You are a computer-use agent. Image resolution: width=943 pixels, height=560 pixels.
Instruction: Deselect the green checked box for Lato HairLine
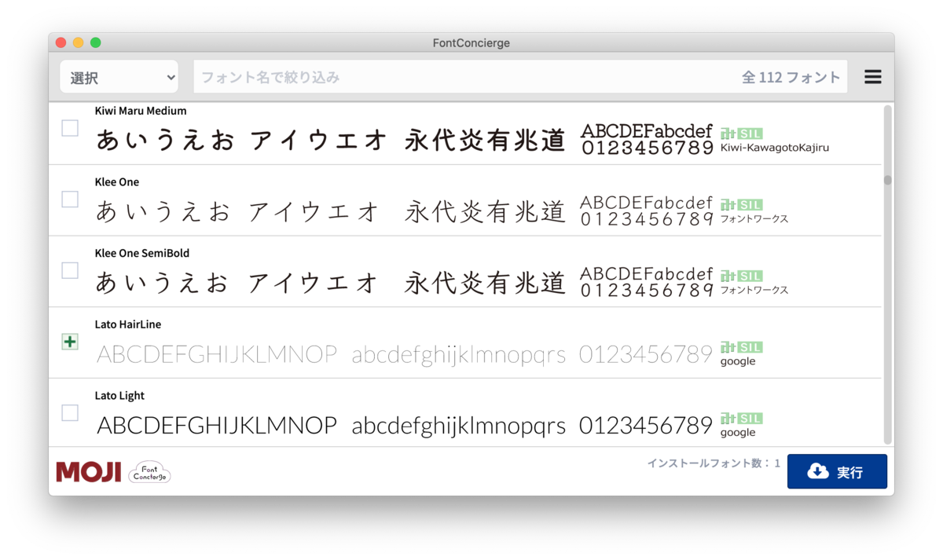point(69,342)
